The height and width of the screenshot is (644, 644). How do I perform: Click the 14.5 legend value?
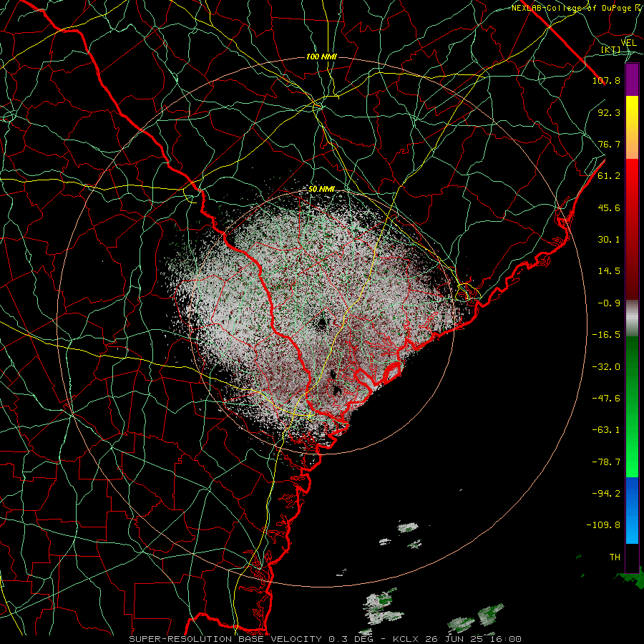coord(609,271)
